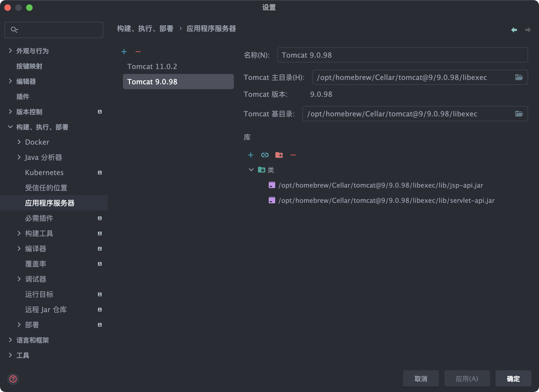
Task: Click 应用程序服务器 breadcrumb text
Action: 211,29
